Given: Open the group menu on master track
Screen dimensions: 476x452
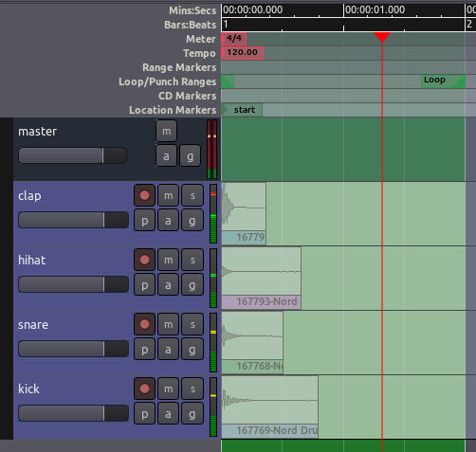Looking at the screenshot, I should coord(190,155).
